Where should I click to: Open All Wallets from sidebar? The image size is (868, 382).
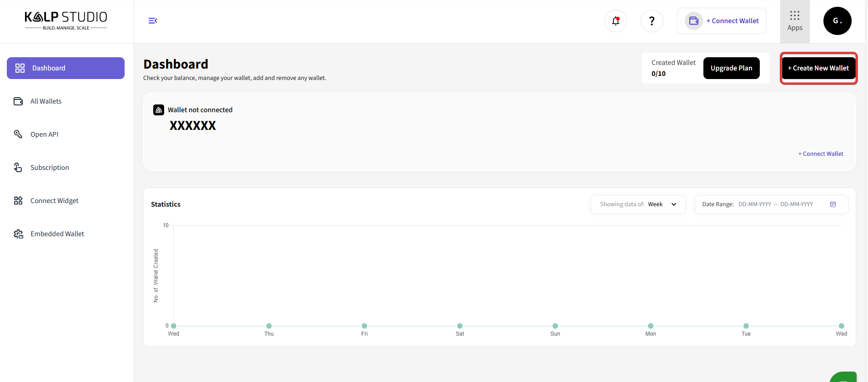tap(46, 101)
